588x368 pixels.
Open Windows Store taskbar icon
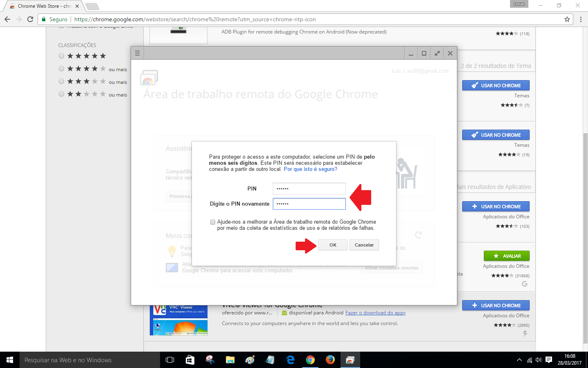[190, 360]
